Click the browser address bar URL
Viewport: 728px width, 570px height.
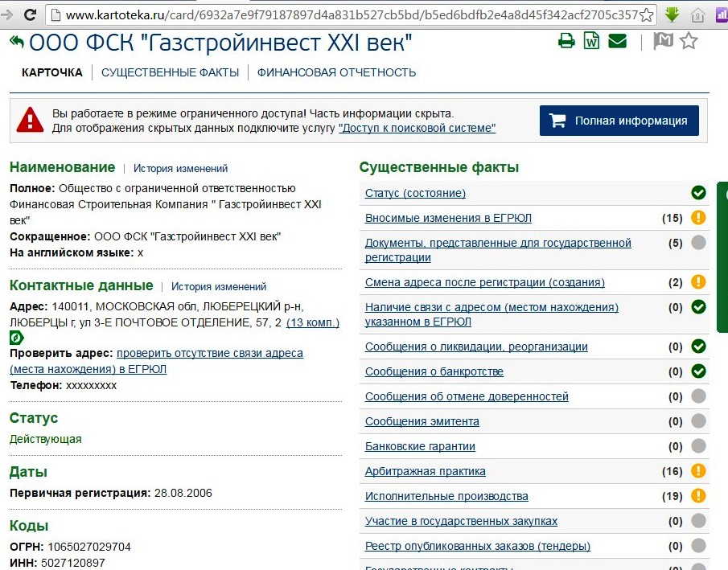pos(352,15)
